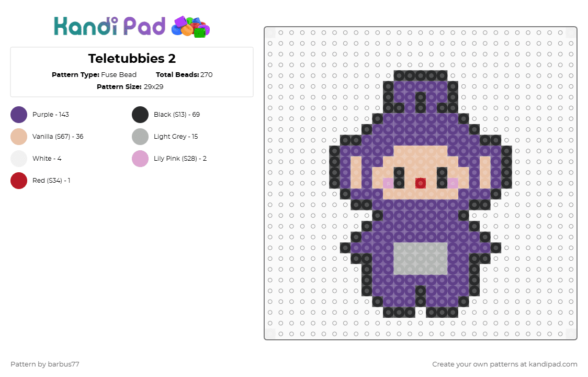The image size is (588, 377).
Task: Click 'Pattern by barbus77' credit
Action: (45, 364)
